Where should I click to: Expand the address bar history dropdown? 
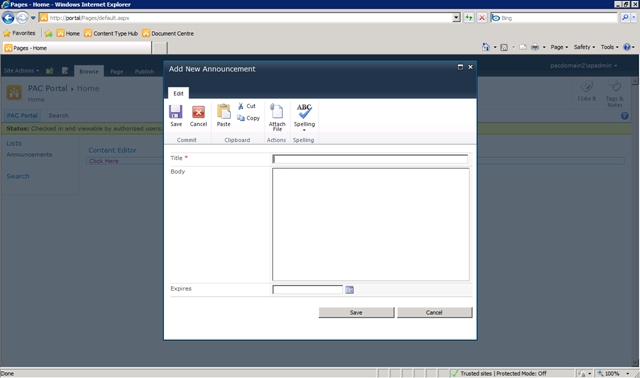click(x=456, y=18)
